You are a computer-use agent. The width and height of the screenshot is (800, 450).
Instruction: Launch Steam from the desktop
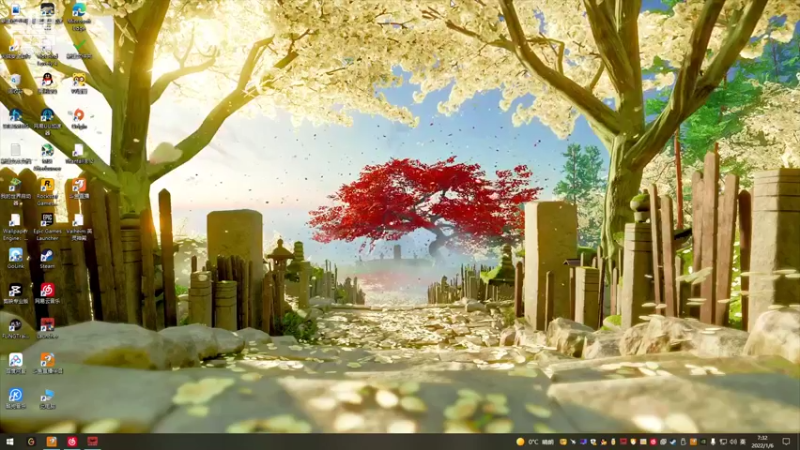47,259
